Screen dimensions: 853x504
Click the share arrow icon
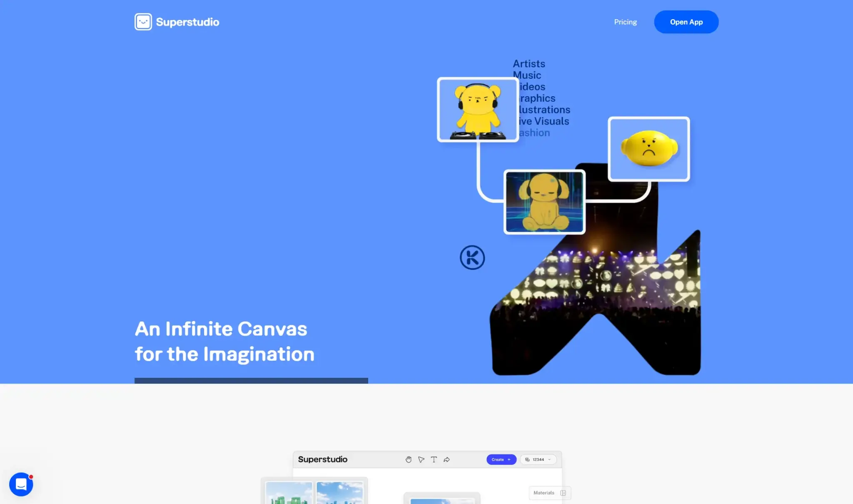[x=446, y=459]
